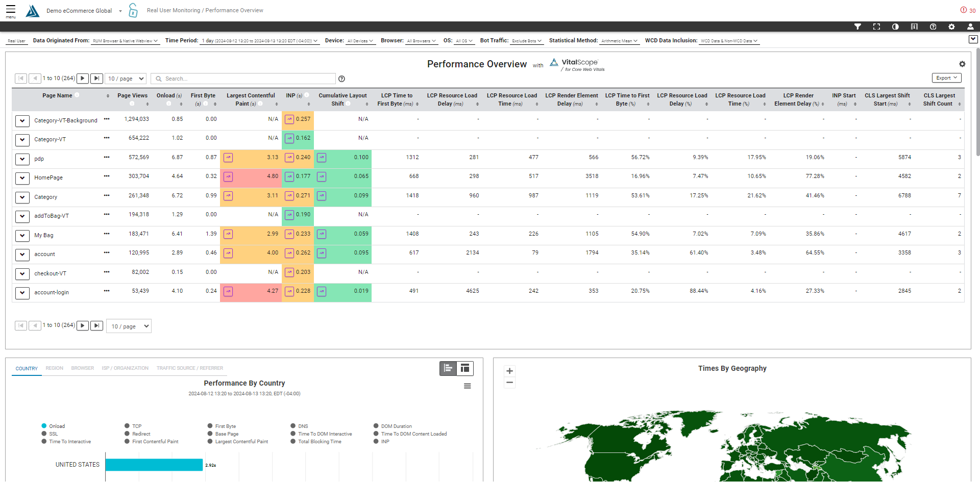Click the Blue Triangle logo

(32, 11)
